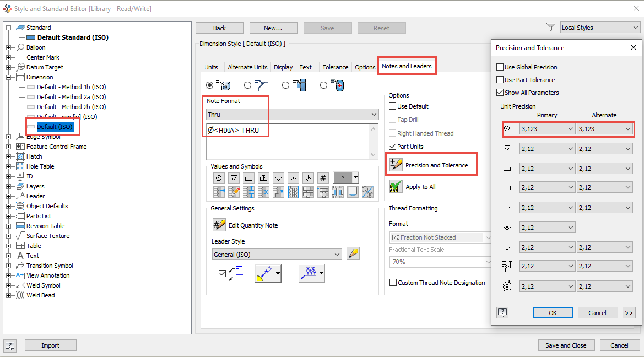This screenshot has height=357, width=644.
Task: Insert the thread designation value icon
Action: [219, 192]
